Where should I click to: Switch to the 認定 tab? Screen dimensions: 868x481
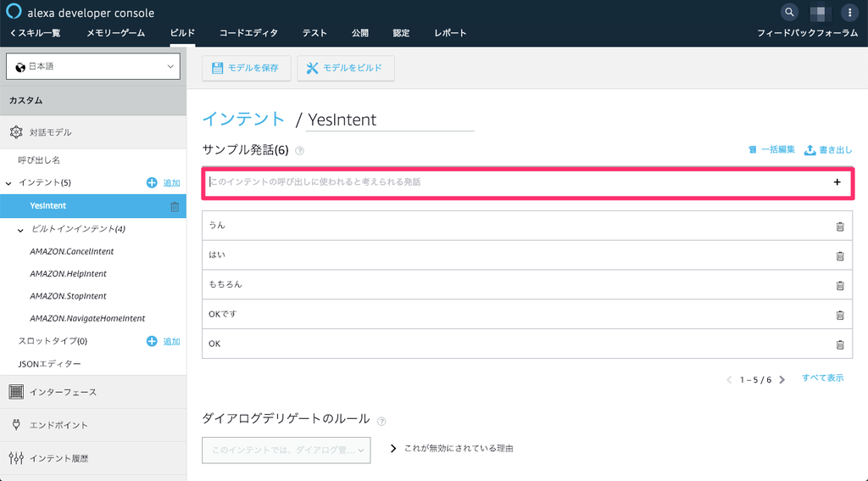[401, 33]
